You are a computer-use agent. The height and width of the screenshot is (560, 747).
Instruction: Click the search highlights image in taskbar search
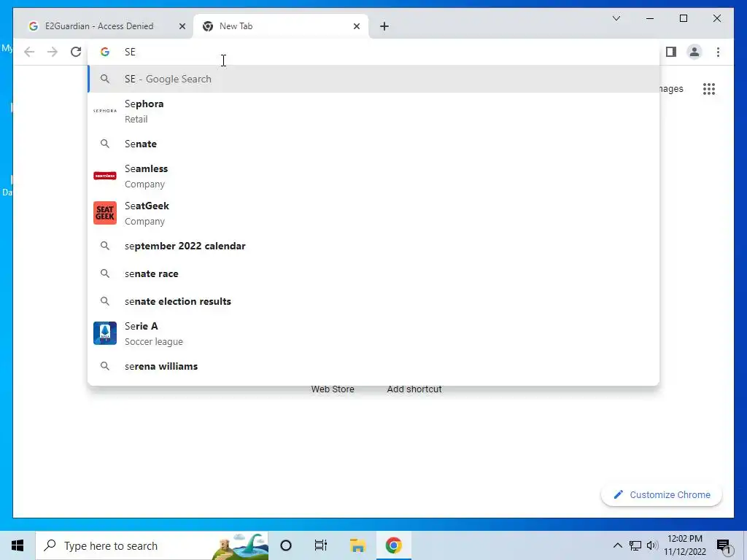240,546
